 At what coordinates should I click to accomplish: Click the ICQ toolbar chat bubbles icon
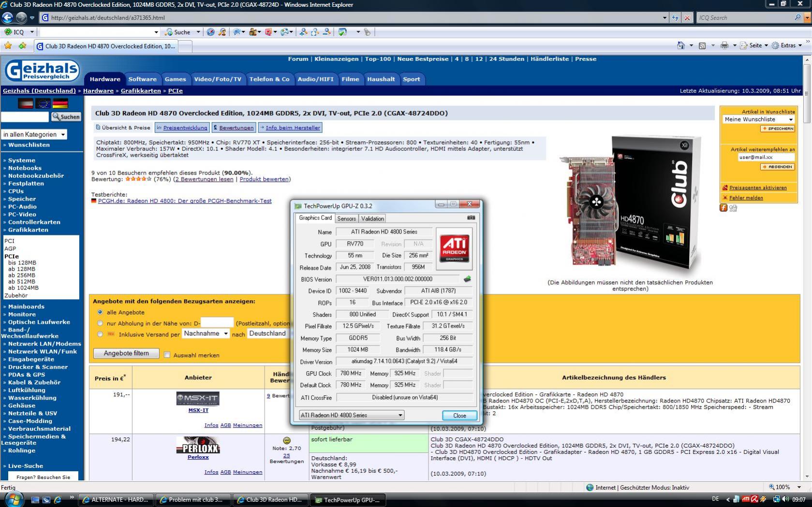pyautogui.click(x=237, y=32)
